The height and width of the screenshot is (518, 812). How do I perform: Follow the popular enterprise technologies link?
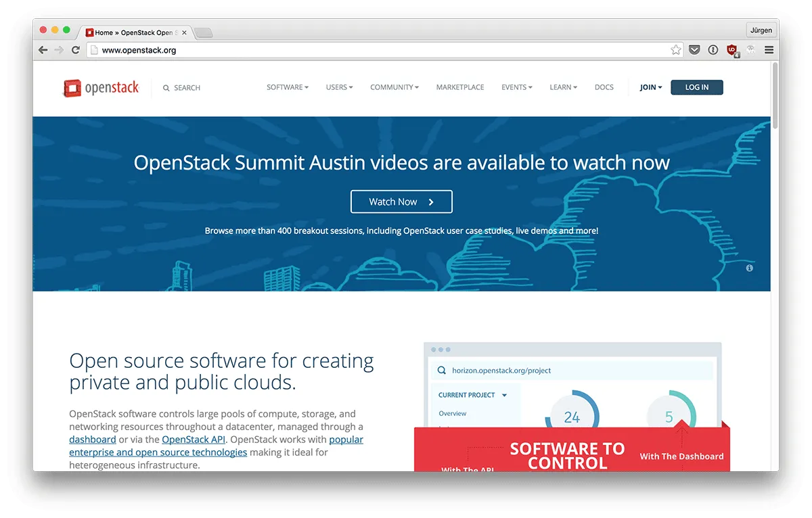tap(217, 446)
